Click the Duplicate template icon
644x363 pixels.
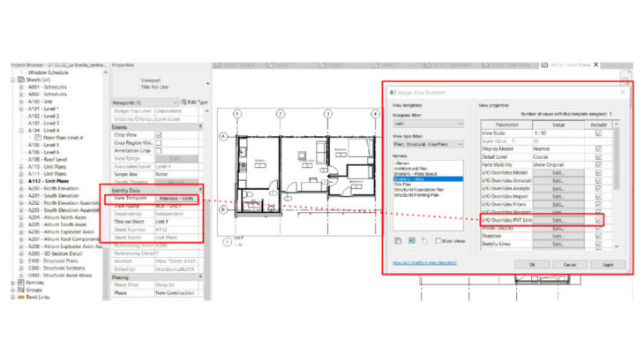pyautogui.click(x=396, y=239)
